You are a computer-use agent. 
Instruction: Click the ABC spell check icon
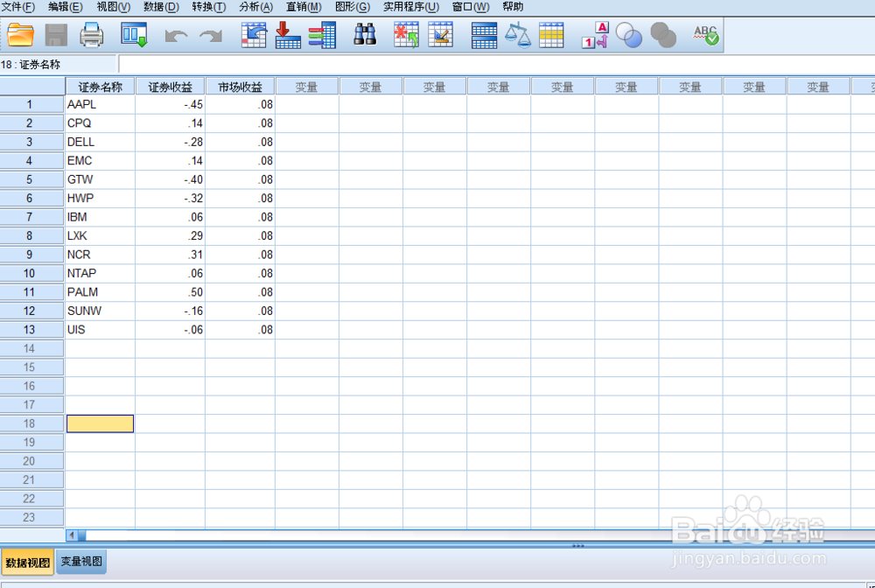[706, 35]
